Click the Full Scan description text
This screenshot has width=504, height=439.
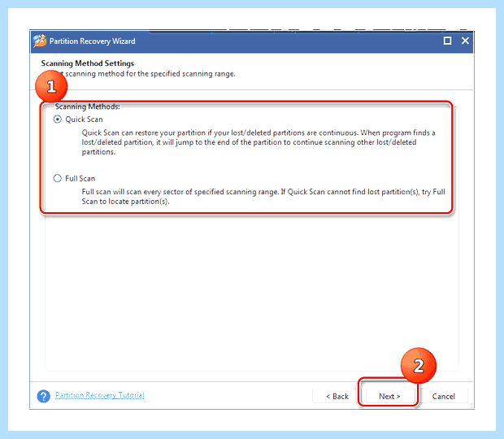click(263, 197)
